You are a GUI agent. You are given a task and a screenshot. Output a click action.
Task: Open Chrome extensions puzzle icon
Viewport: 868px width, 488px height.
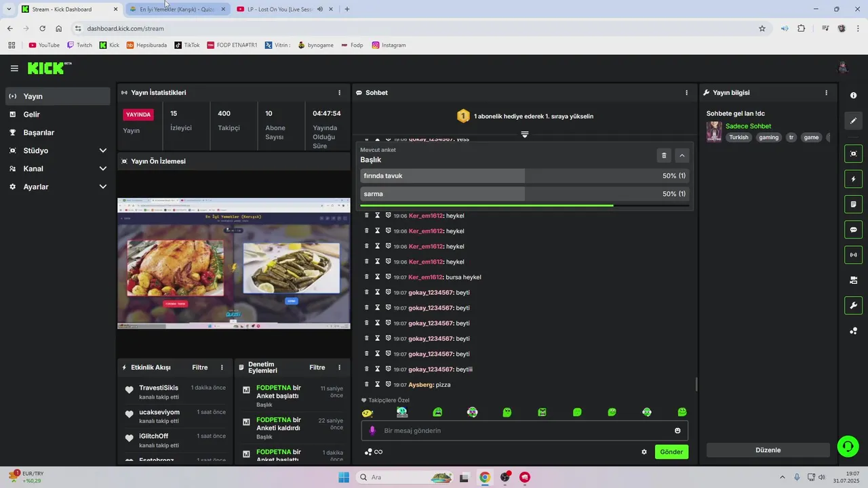click(802, 28)
